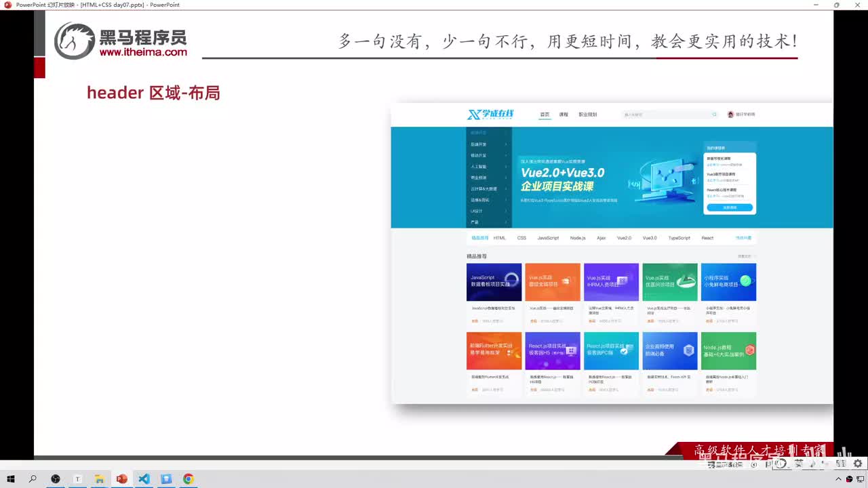Select the Node.js tab
Viewport: 868px width, 488px height.
pyautogui.click(x=578, y=238)
